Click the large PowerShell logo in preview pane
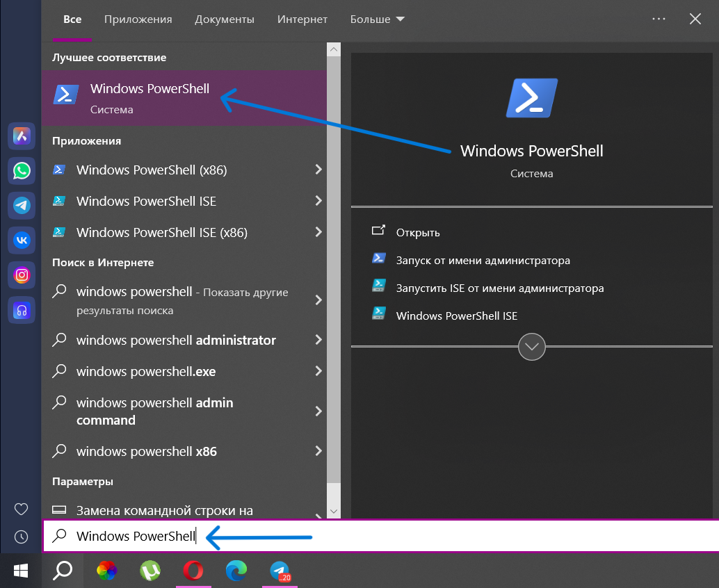The image size is (719, 588). point(532,98)
